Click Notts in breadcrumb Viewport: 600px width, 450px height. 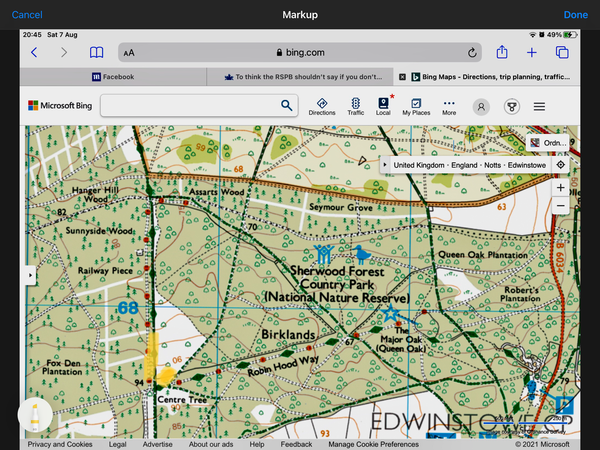tap(492, 165)
